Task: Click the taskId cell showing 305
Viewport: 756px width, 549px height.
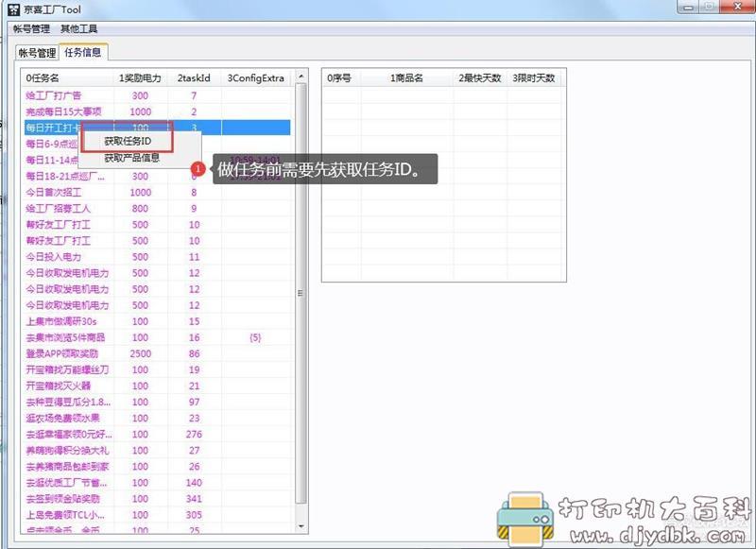Action: point(194,515)
